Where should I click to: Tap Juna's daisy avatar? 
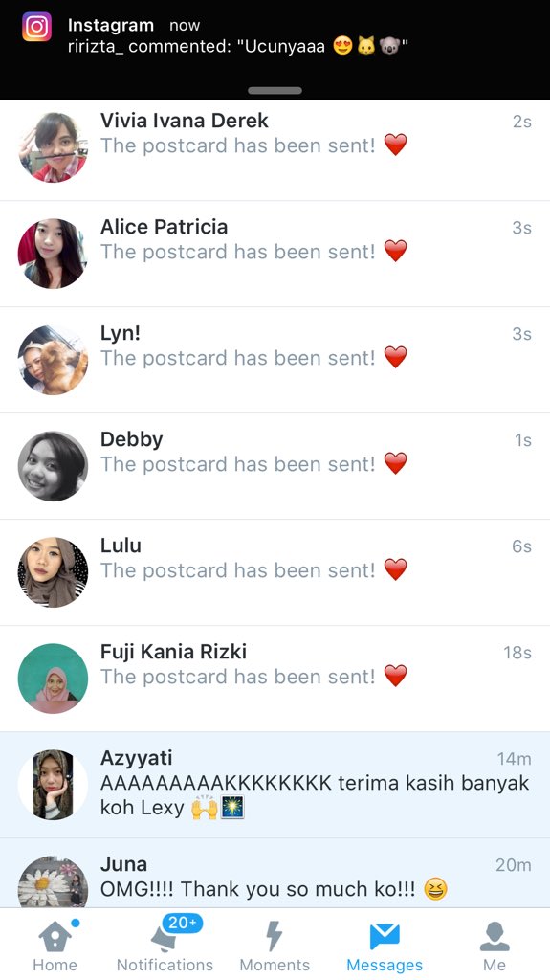click(x=54, y=881)
